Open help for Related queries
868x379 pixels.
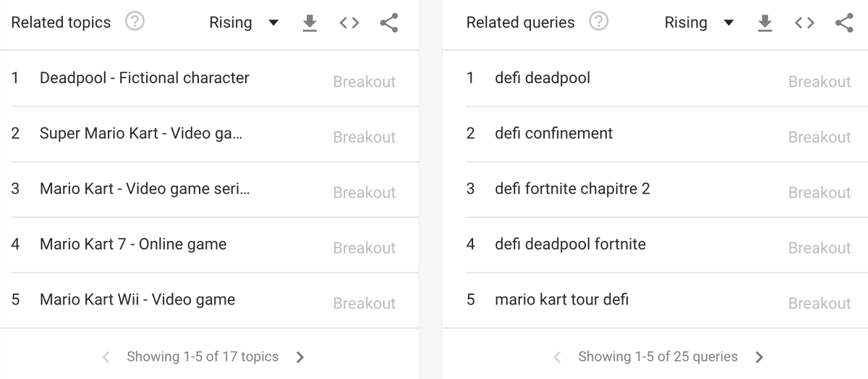[x=598, y=22]
